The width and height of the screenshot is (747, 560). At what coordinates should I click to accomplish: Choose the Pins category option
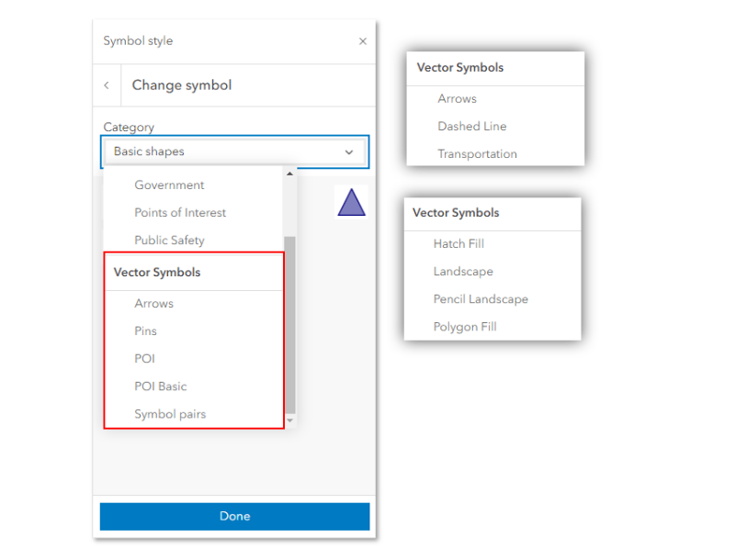click(145, 331)
